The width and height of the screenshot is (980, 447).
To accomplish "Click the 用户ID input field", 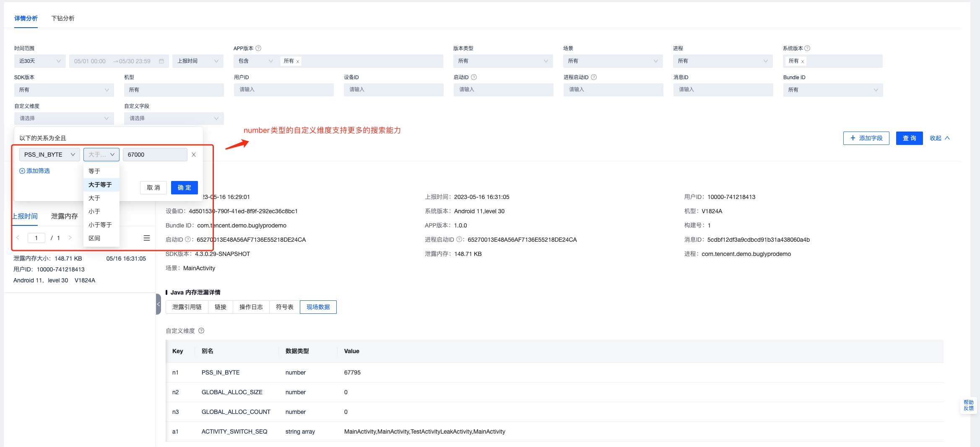I will click(283, 90).
